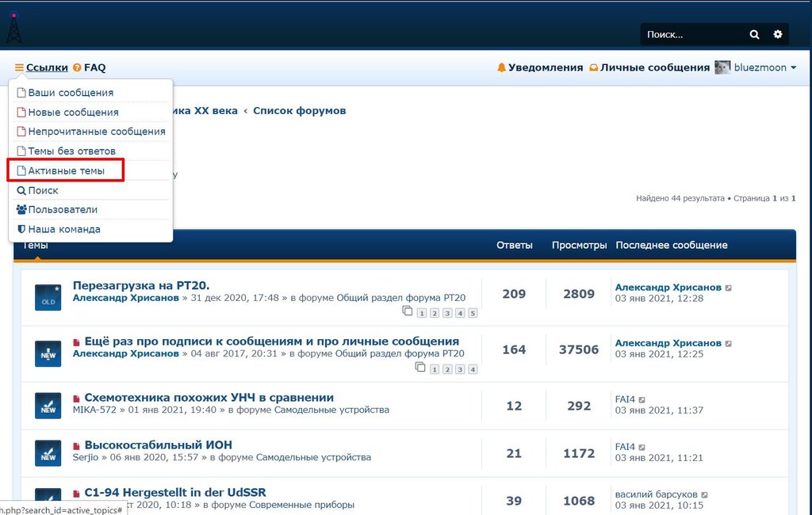This screenshot has height=515, width=812.
Task: View last post icon by FAI4 at 11:37
Action: pyautogui.click(x=642, y=399)
